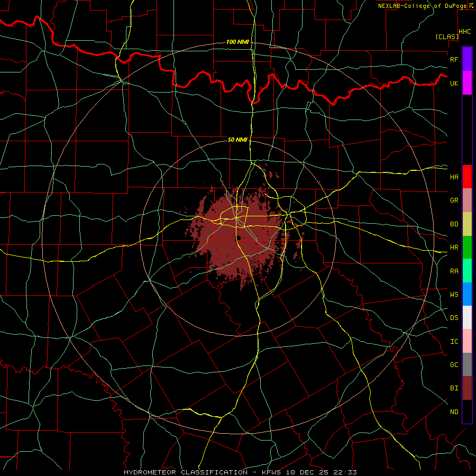476x476 pixels.
Task: Click the RA legend label
Action: click(x=454, y=271)
